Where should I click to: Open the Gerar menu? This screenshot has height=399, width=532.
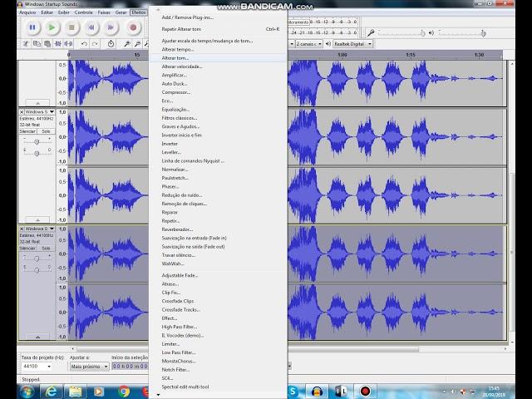click(x=121, y=12)
